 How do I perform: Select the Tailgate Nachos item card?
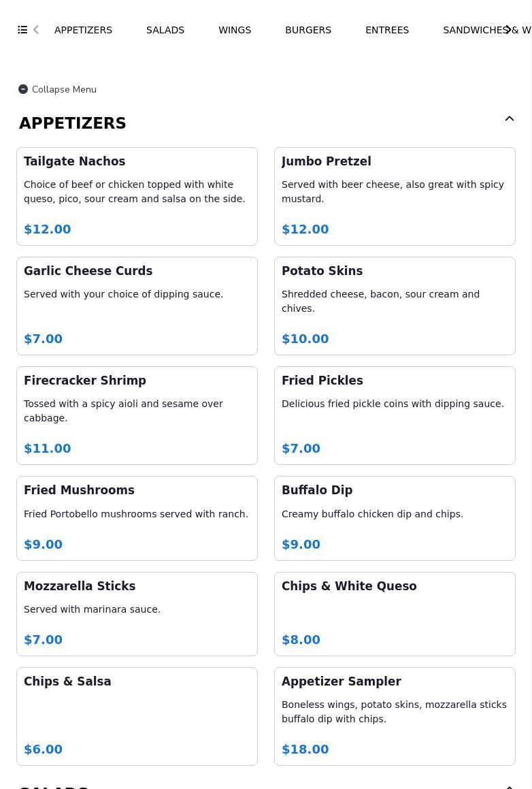pyautogui.click(x=137, y=196)
